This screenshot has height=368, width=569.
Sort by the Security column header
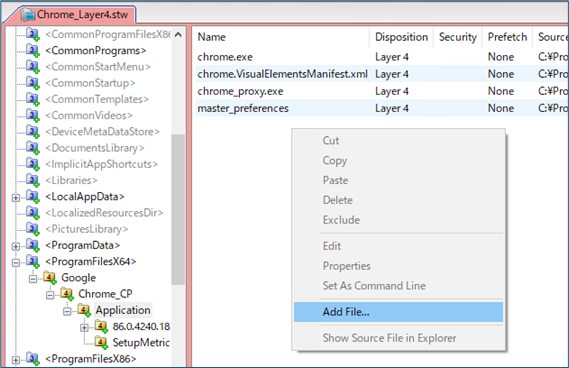pyautogui.click(x=458, y=37)
